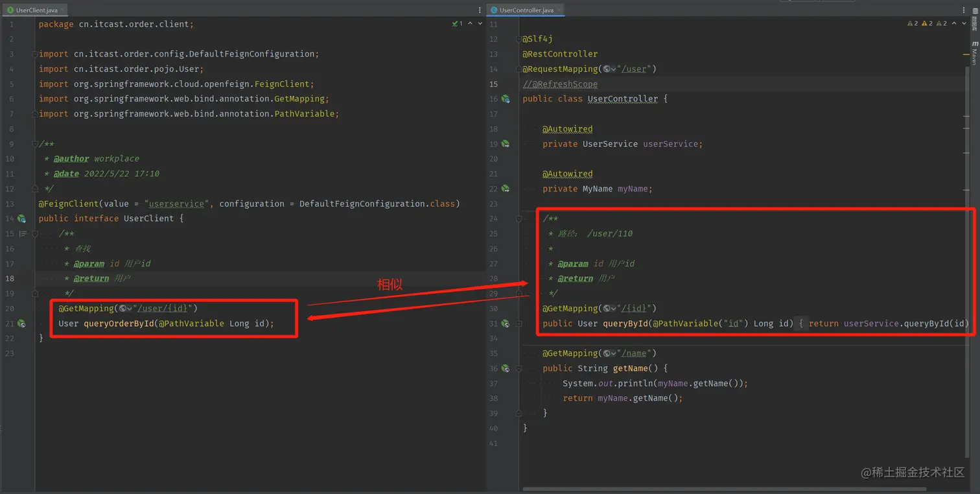Open the Maven tool window
This screenshot has width=980, height=494.
click(x=974, y=53)
